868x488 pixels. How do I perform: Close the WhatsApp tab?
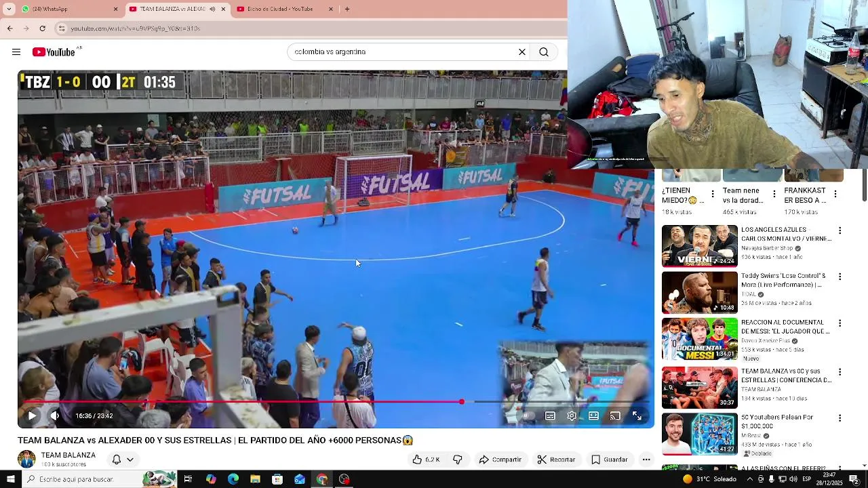(115, 9)
